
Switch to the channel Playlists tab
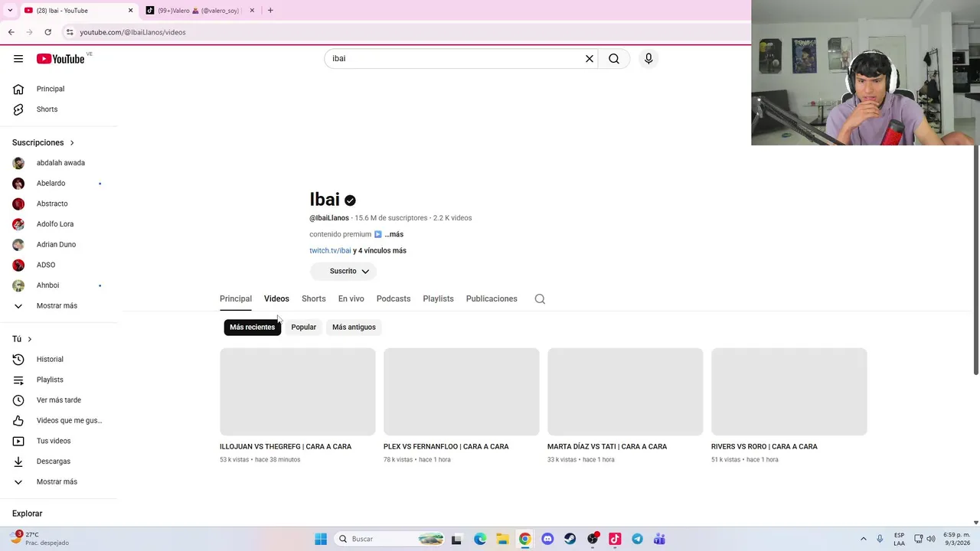coord(439,298)
